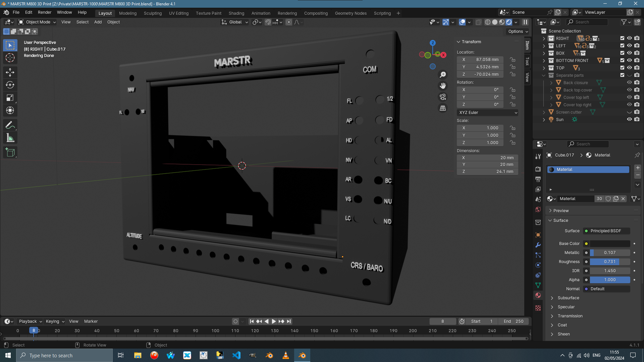644x362 pixels.
Task: Hide the RIGHT collection in viewport
Action: coord(629,38)
